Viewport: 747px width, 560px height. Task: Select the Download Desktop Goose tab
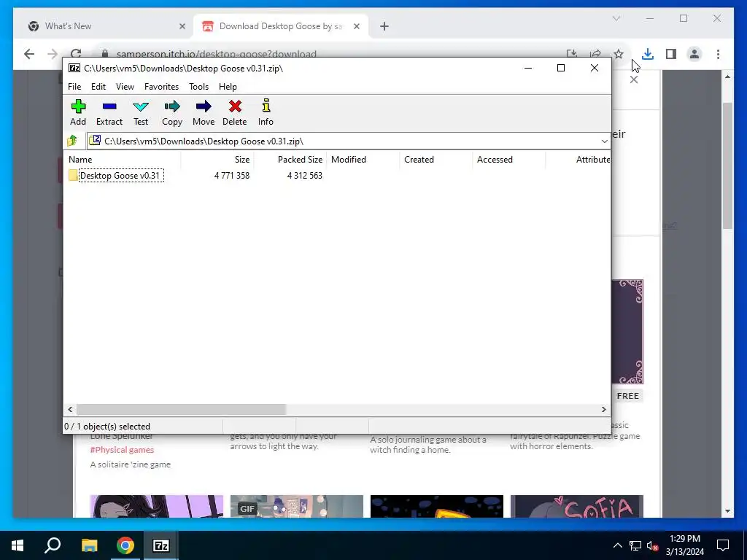(x=279, y=26)
